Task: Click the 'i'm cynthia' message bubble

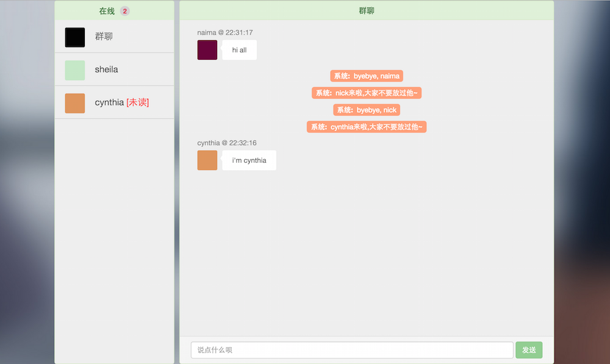Action: point(249,160)
